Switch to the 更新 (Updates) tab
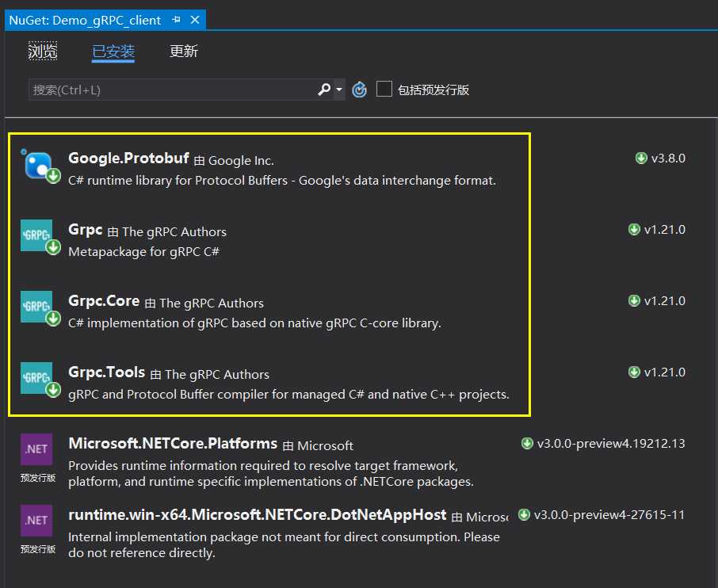Viewport: 718px width, 588px height. tap(184, 51)
